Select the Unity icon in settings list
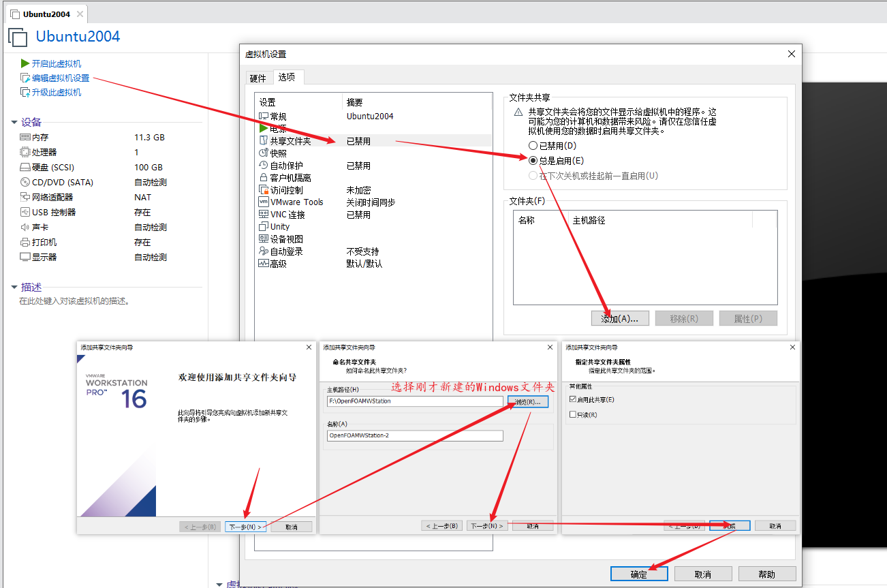This screenshot has height=588, width=887. click(x=264, y=227)
